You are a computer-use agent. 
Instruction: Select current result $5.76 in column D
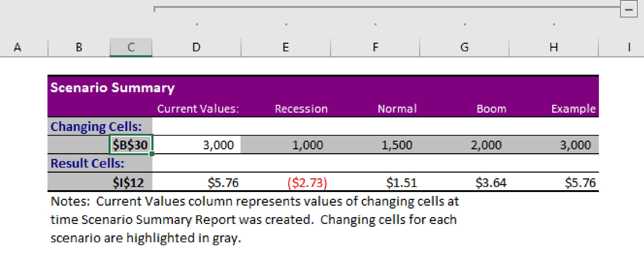tap(196, 182)
